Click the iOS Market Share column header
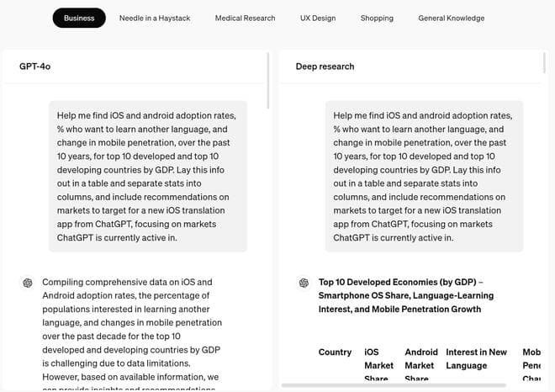555x392 pixels. pyautogui.click(x=378, y=365)
